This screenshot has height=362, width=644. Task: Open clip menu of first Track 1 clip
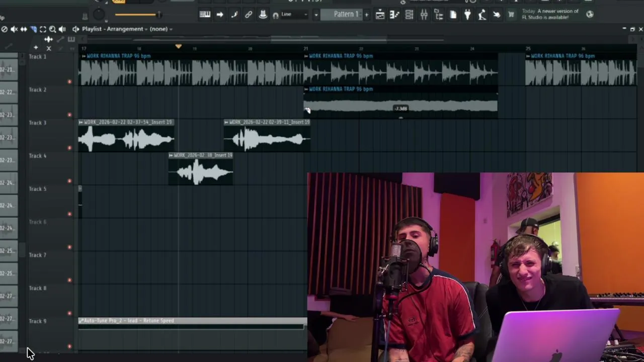[84, 56]
